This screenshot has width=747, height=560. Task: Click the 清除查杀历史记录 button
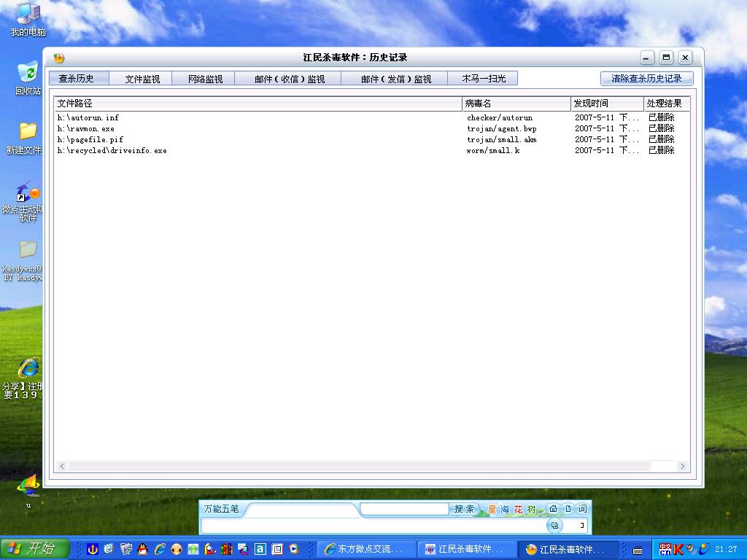646,79
